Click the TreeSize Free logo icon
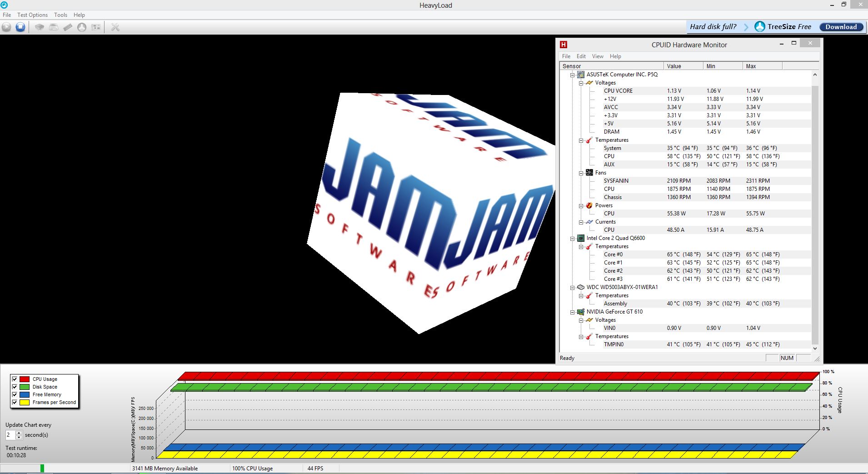Image resolution: width=868 pixels, height=474 pixels. coord(759,27)
